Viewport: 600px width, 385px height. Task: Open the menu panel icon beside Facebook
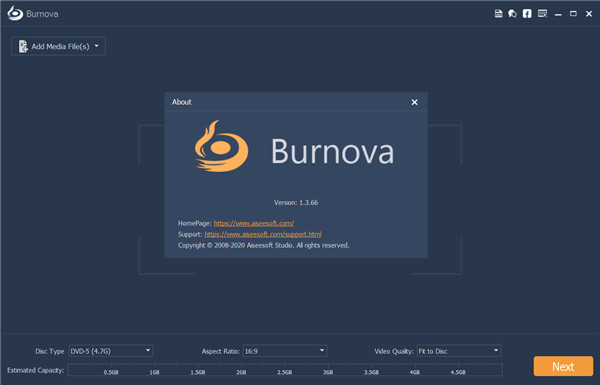[x=542, y=14]
